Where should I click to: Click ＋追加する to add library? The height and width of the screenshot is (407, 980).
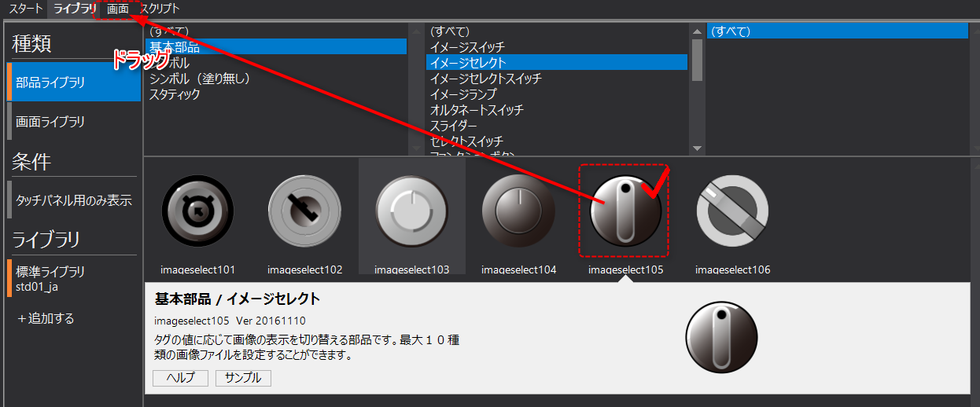click(46, 318)
